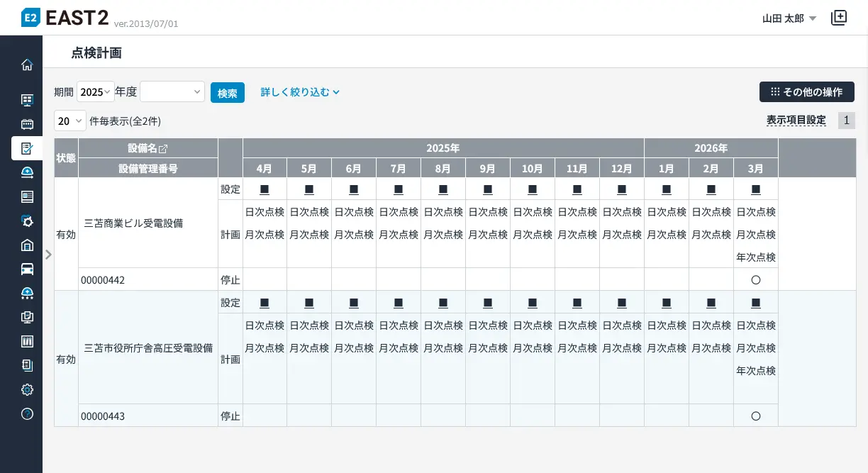Screen dimensions: 868x473
Task: Click the add window icon top right
Action: point(839,18)
